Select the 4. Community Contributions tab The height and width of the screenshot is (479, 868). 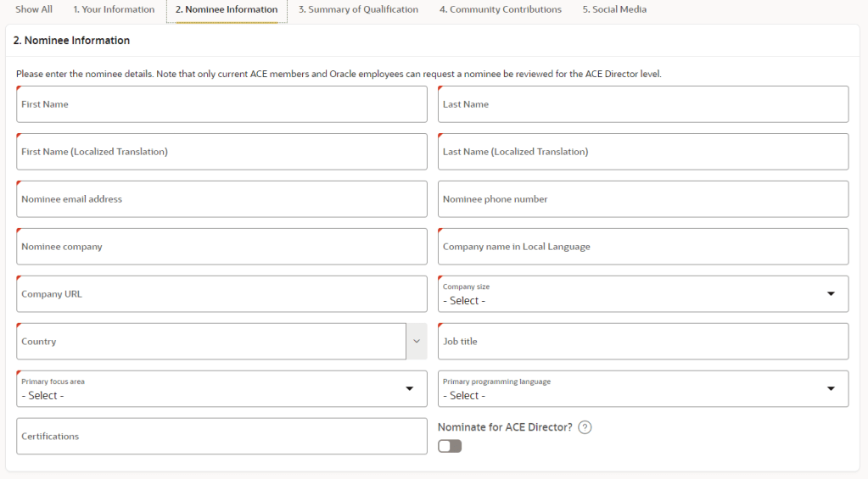click(500, 9)
